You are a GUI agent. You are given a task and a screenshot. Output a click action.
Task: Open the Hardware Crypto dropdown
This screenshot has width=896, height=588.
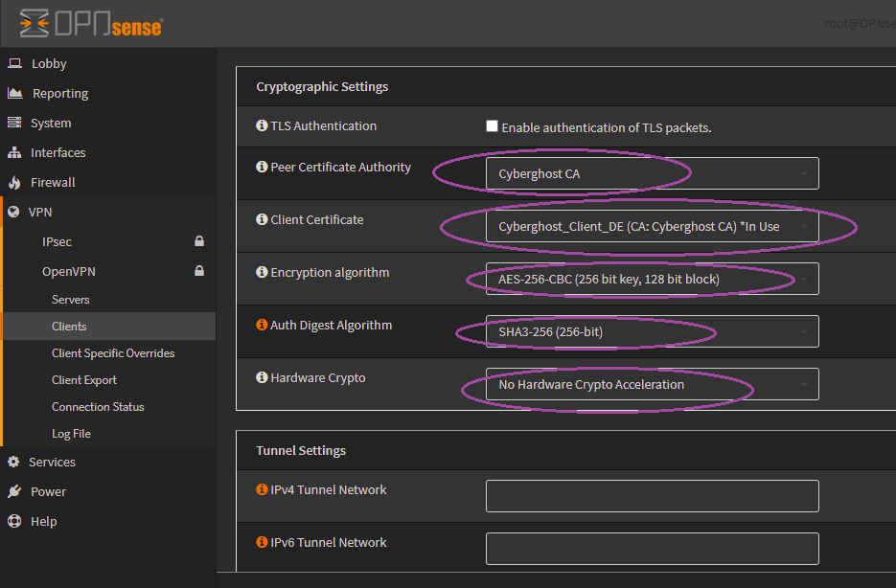[652, 384]
